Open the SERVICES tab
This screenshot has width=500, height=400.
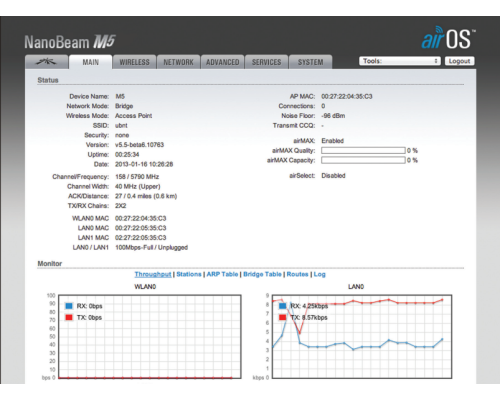[266, 62]
